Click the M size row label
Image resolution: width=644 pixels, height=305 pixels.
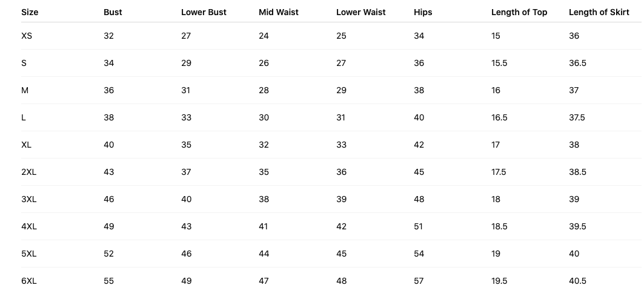[x=25, y=90]
